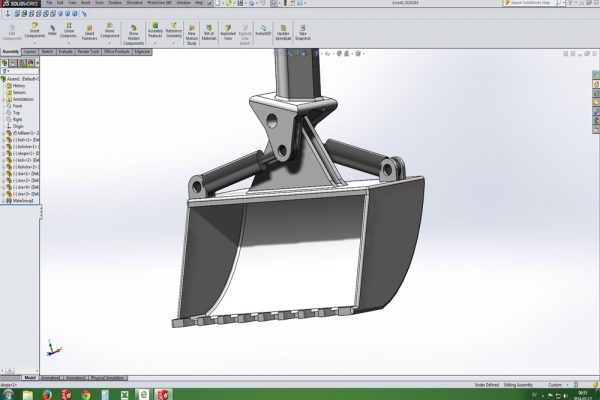Image resolution: width=600 pixels, height=400 pixels.
Task: Select the Front plane in the tree
Action: (x=19, y=108)
